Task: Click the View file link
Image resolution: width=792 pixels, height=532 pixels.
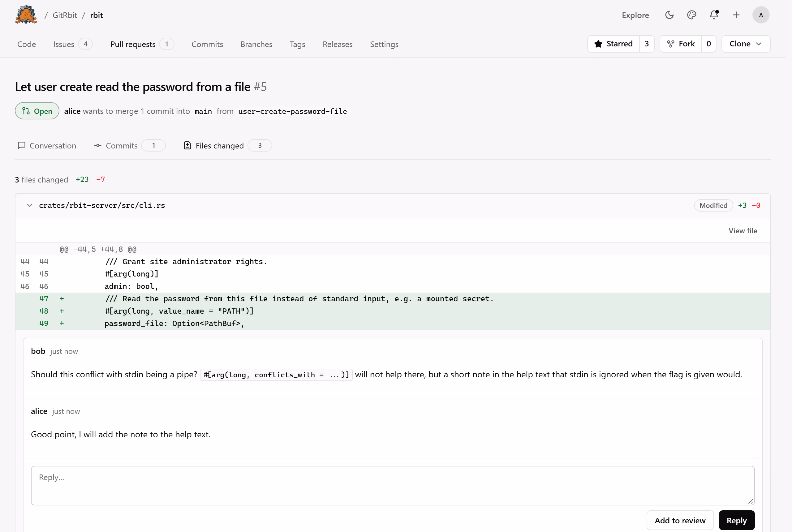Action: (742, 230)
